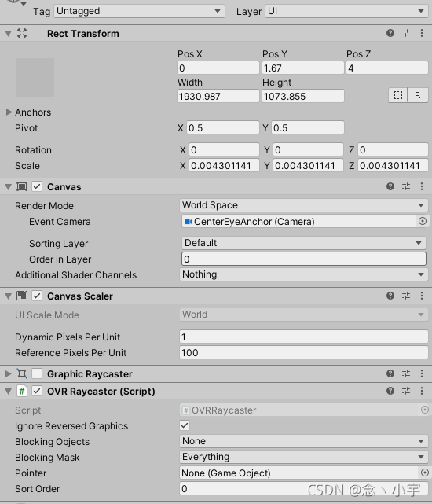The height and width of the screenshot is (504, 432).
Task: Click the Scale X field
Action: pos(224,166)
